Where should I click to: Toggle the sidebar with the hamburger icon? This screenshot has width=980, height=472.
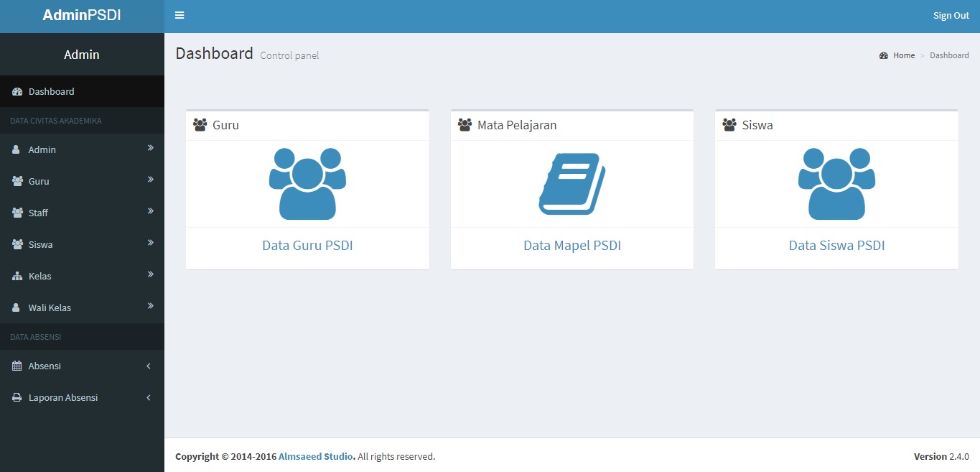click(x=179, y=16)
